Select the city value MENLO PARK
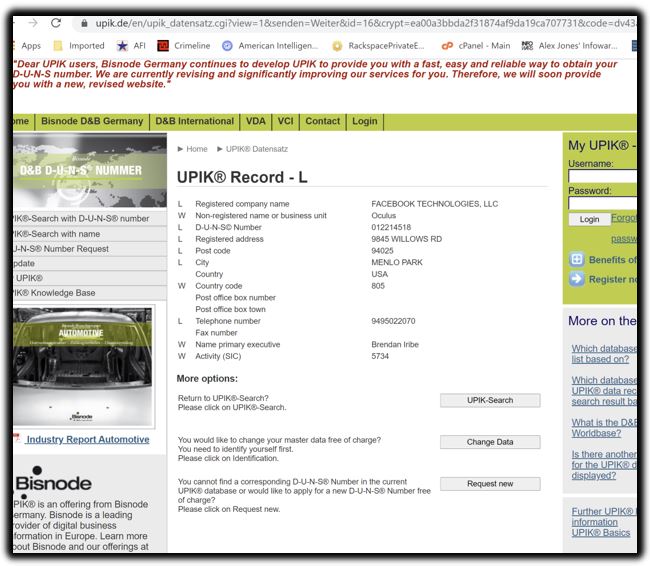 (397, 262)
